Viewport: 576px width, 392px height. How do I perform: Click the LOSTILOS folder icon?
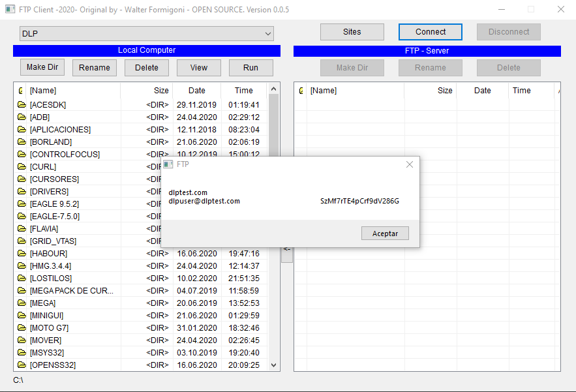[x=22, y=278]
